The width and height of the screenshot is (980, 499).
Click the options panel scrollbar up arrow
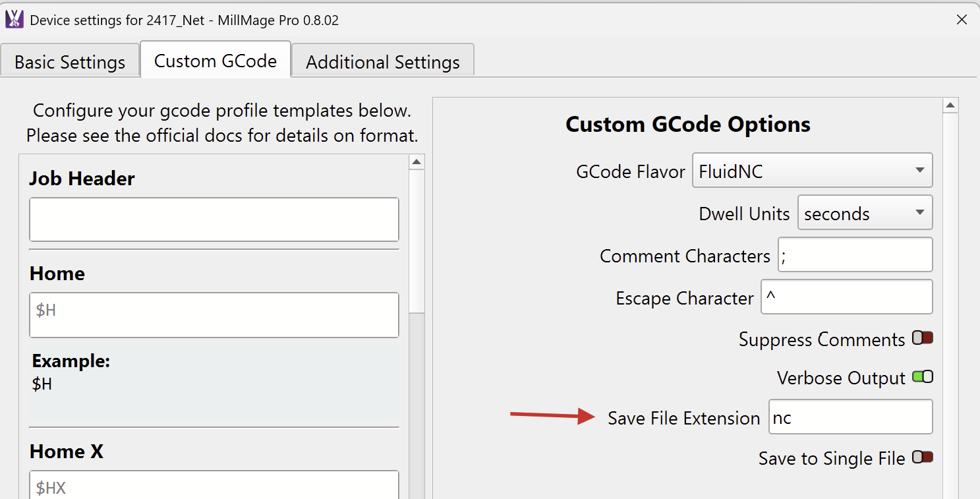tap(950, 105)
